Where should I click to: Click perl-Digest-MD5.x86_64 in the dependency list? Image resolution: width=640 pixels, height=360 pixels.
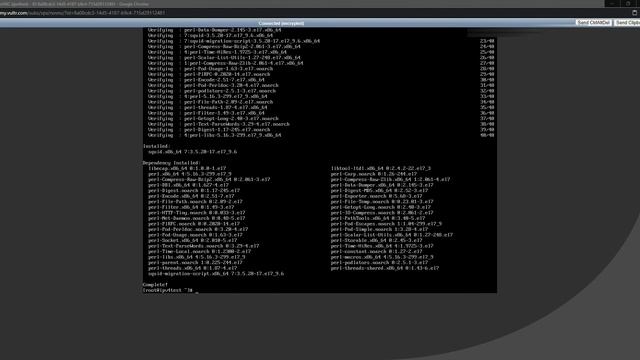click(379, 191)
